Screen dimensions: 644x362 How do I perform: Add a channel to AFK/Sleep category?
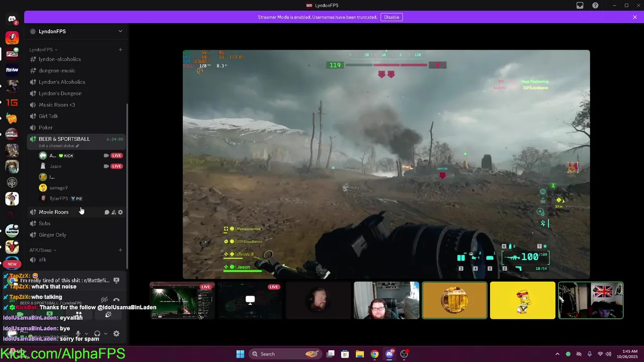point(120,250)
